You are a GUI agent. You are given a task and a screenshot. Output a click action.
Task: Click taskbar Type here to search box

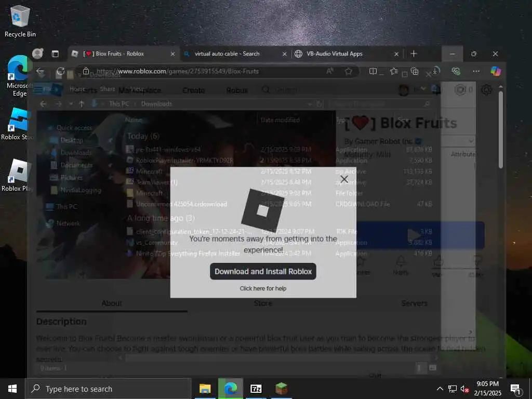click(108, 389)
